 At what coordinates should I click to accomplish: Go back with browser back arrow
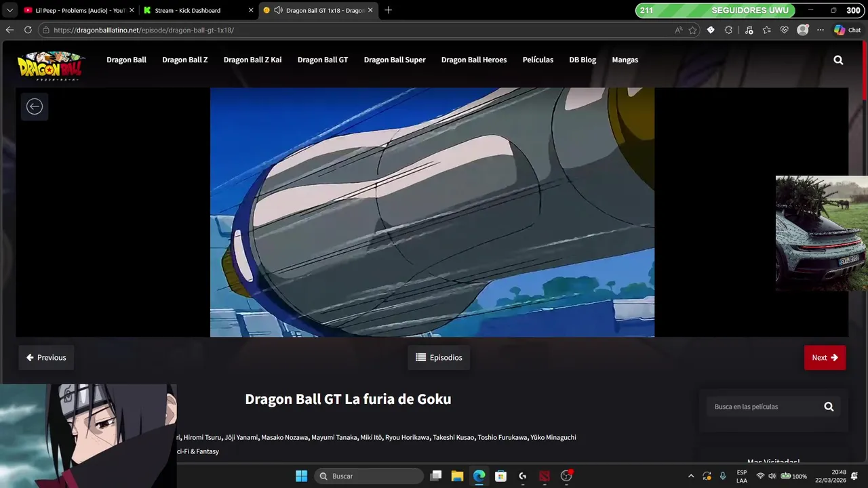point(9,30)
